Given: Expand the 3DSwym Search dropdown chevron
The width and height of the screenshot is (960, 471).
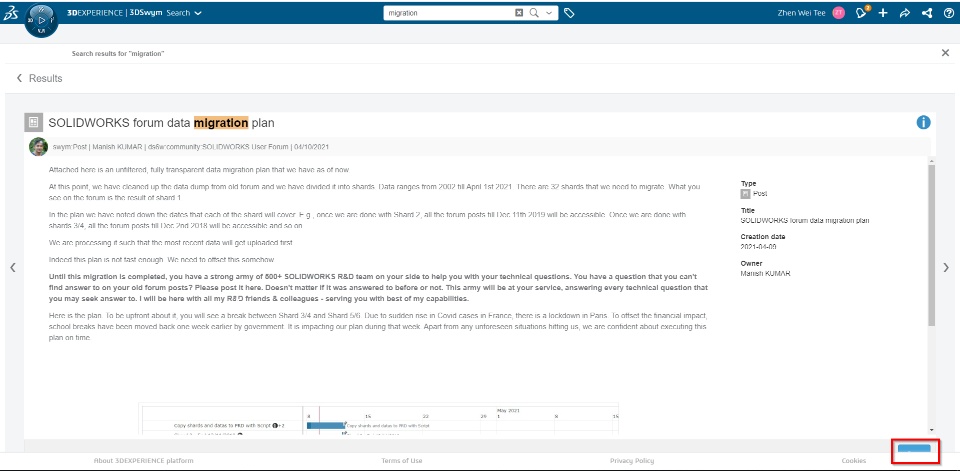Looking at the screenshot, I should click(198, 13).
